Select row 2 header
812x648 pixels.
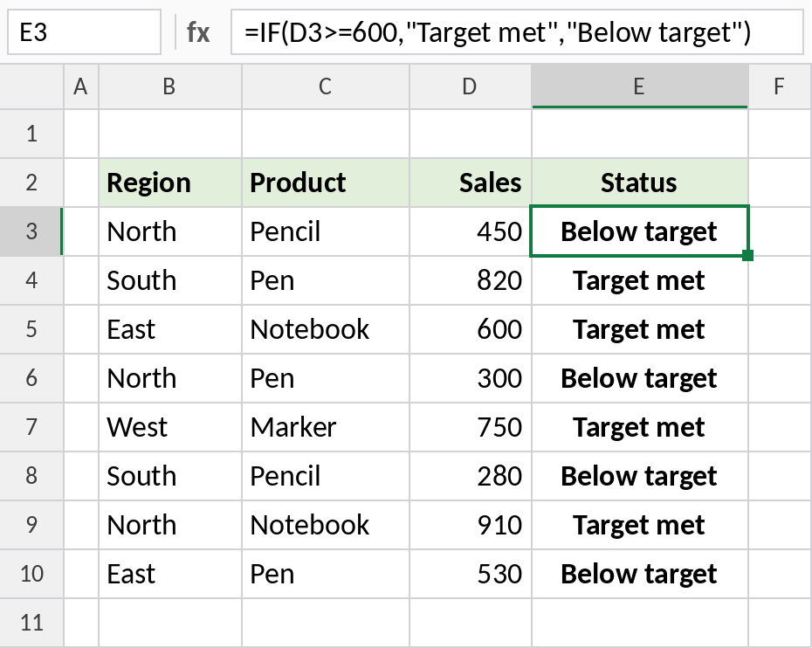click(31, 183)
